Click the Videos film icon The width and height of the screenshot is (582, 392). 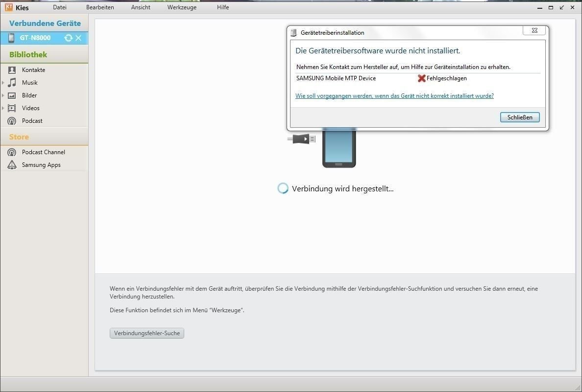[x=12, y=108]
